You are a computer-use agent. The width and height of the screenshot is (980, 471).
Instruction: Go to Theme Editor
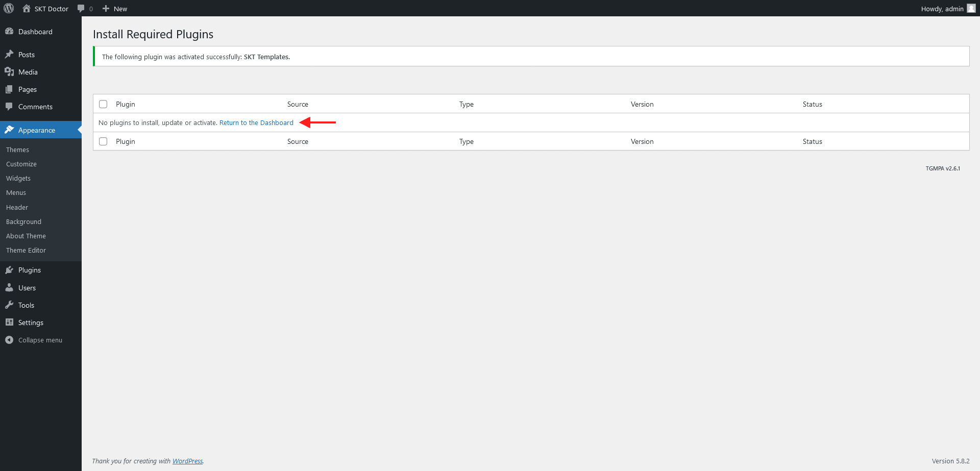(26, 250)
